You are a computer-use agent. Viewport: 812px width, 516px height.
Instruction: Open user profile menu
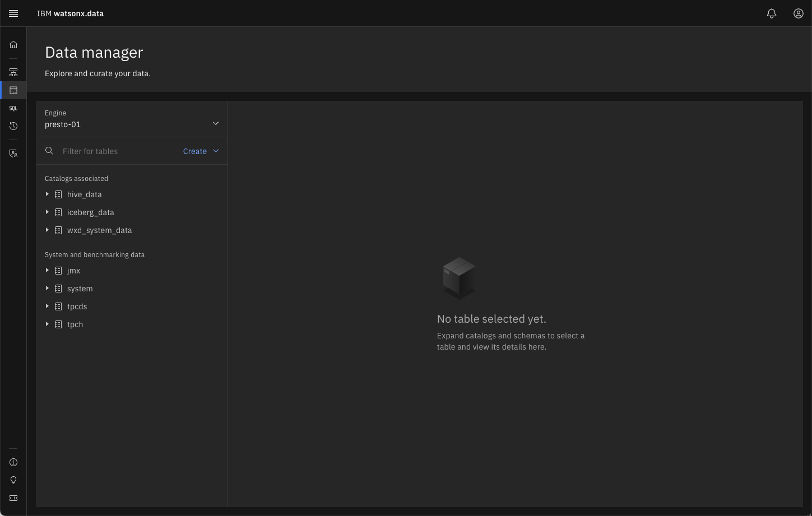pos(799,13)
